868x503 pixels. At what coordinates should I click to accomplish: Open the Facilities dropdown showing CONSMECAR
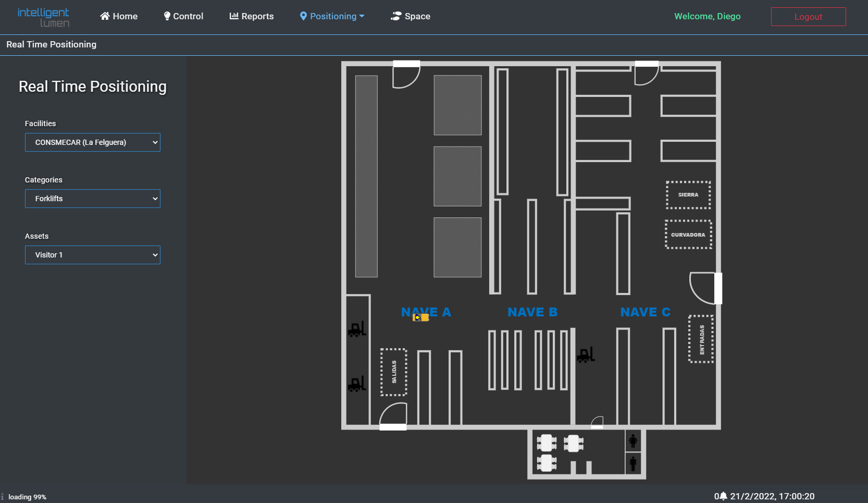point(92,142)
